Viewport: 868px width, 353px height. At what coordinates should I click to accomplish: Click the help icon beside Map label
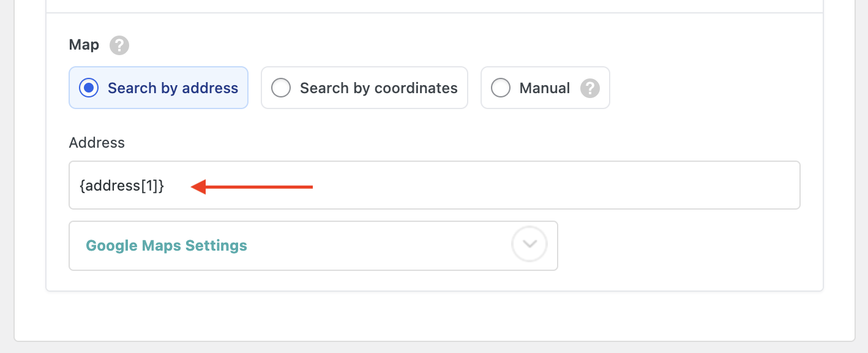coord(119,46)
